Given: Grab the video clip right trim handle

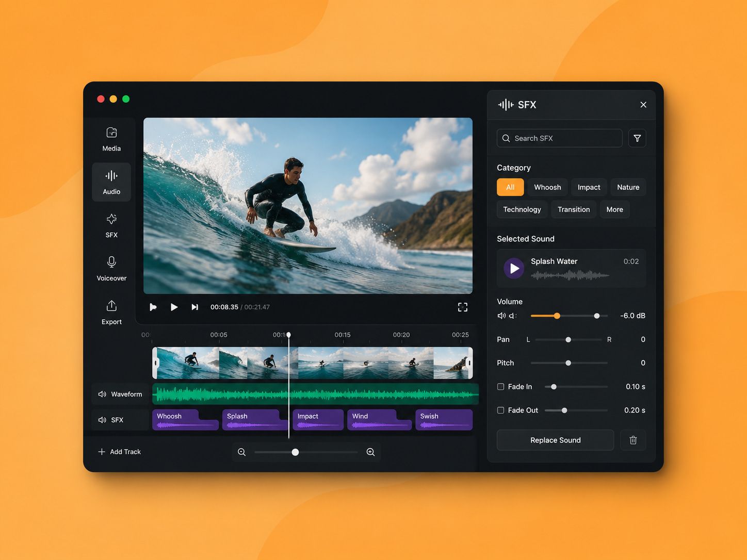Looking at the screenshot, I should coord(469,363).
